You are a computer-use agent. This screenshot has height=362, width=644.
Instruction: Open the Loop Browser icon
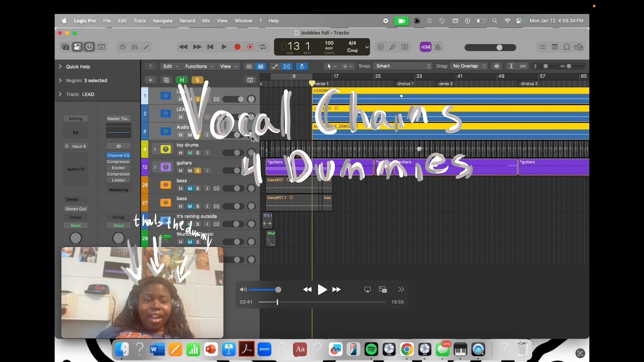point(567,47)
